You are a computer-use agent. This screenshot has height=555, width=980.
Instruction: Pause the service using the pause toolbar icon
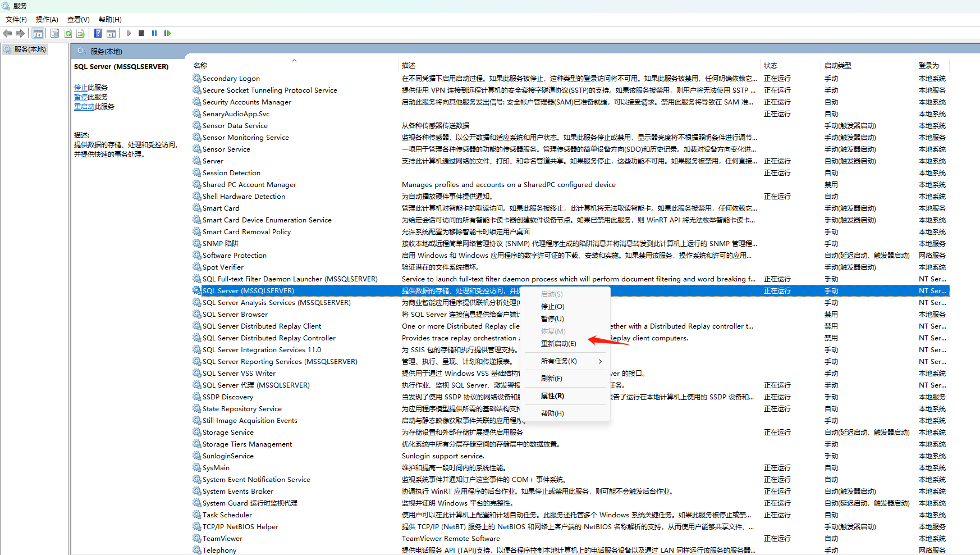click(154, 33)
